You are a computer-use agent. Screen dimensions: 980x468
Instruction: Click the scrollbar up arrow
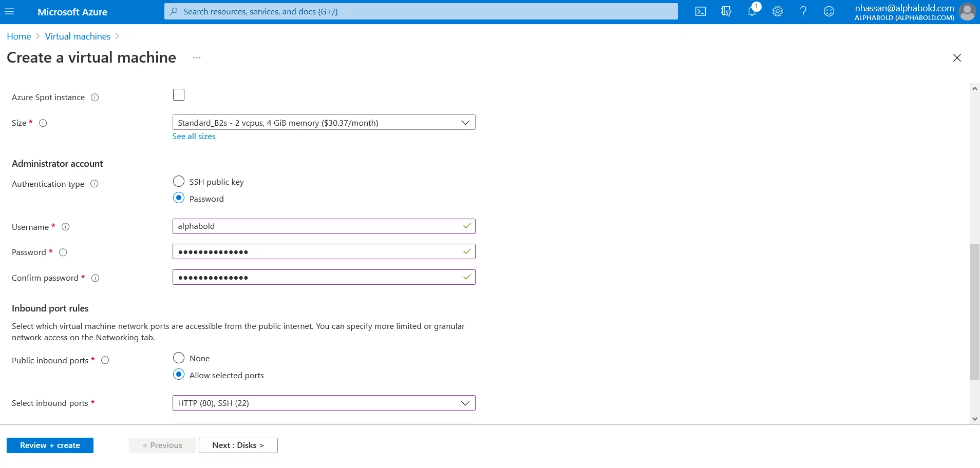[974, 88]
